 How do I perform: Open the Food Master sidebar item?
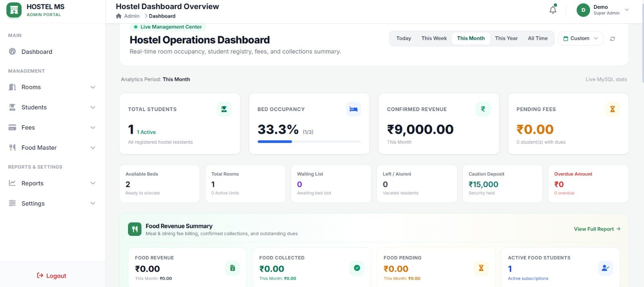pyautogui.click(x=53, y=147)
